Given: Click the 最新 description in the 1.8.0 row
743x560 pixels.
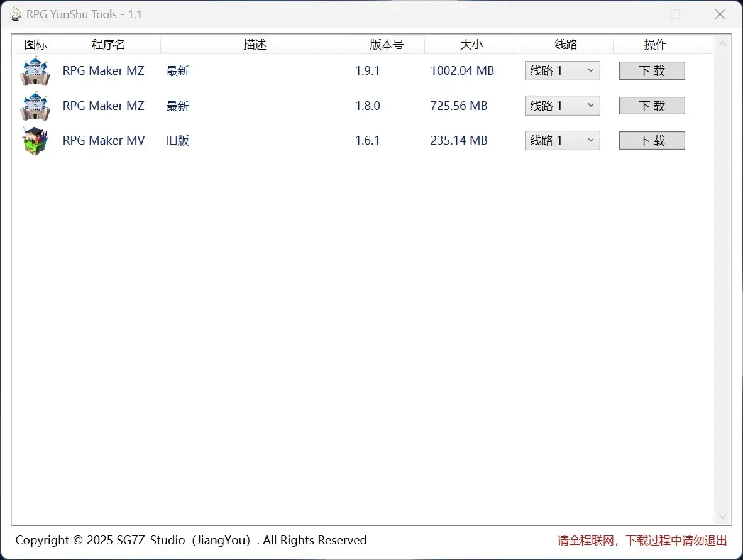Looking at the screenshot, I should [178, 106].
